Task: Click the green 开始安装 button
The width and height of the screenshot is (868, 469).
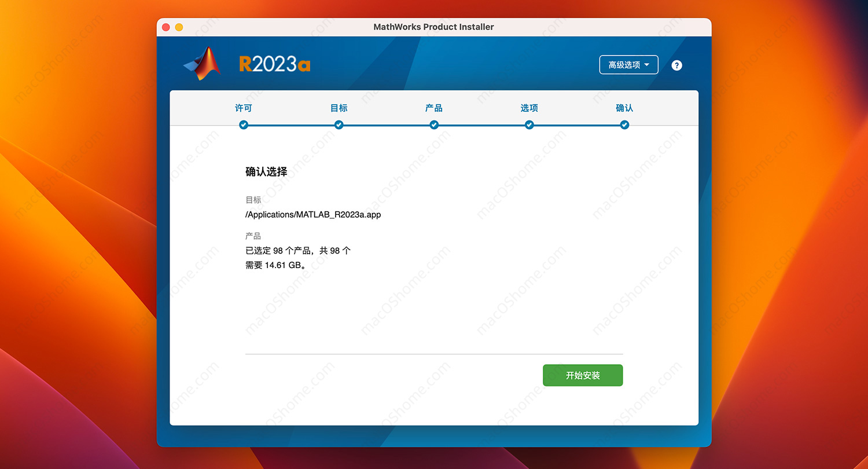Action: [583, 375]
